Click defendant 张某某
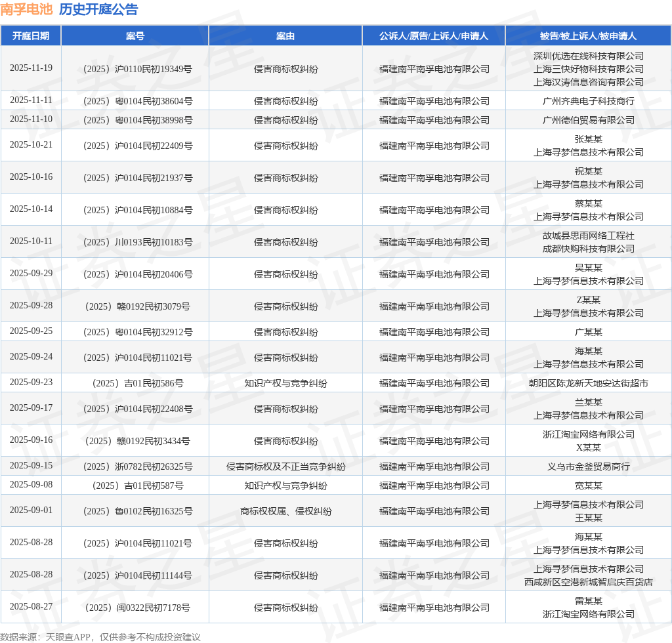 (589, 139)
